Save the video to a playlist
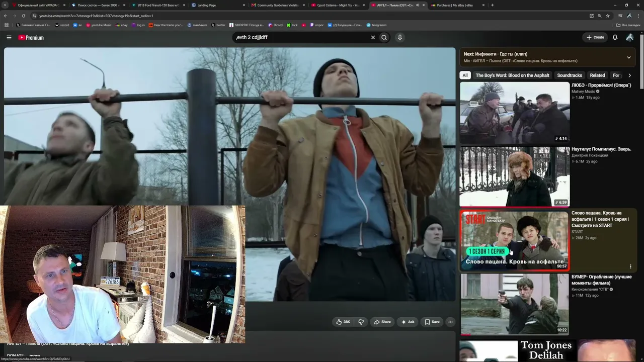Viewport: 644px width, 362px height. [x=432, y=322]
